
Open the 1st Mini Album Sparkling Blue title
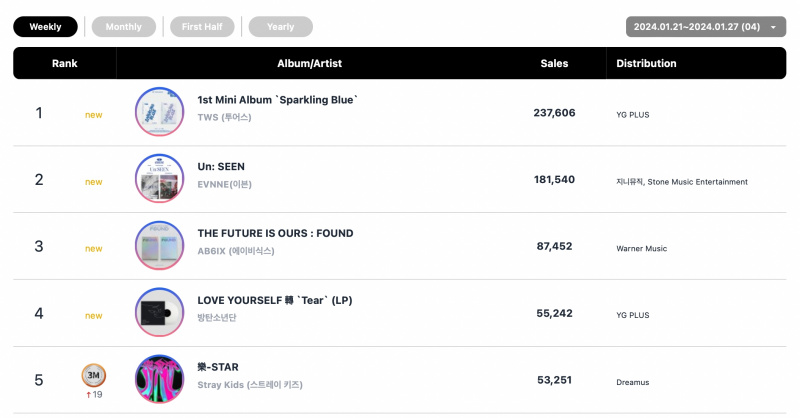(278, 100)
